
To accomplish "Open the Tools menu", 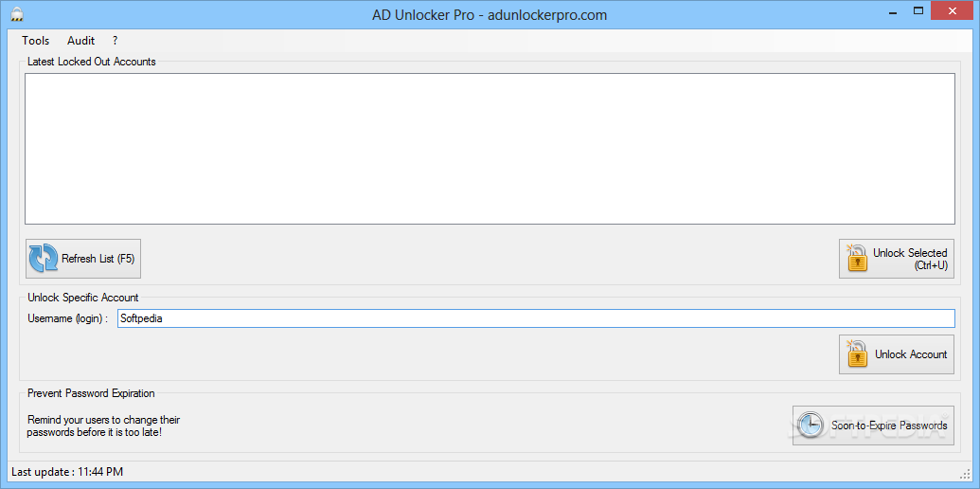I will click(x=36, y=41).
